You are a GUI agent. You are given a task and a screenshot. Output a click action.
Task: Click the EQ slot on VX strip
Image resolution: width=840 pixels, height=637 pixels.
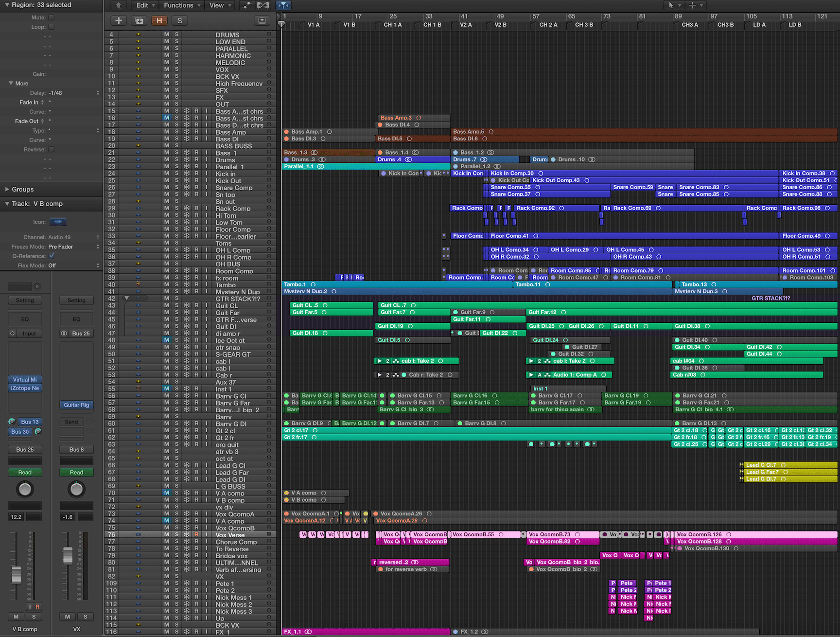76,319
